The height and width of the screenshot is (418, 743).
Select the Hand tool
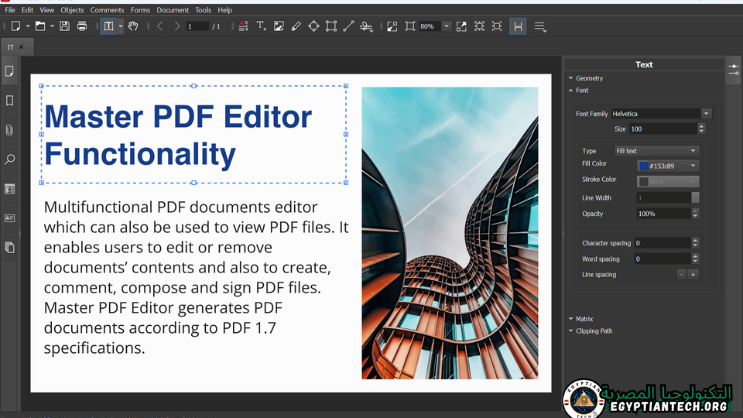133,26
